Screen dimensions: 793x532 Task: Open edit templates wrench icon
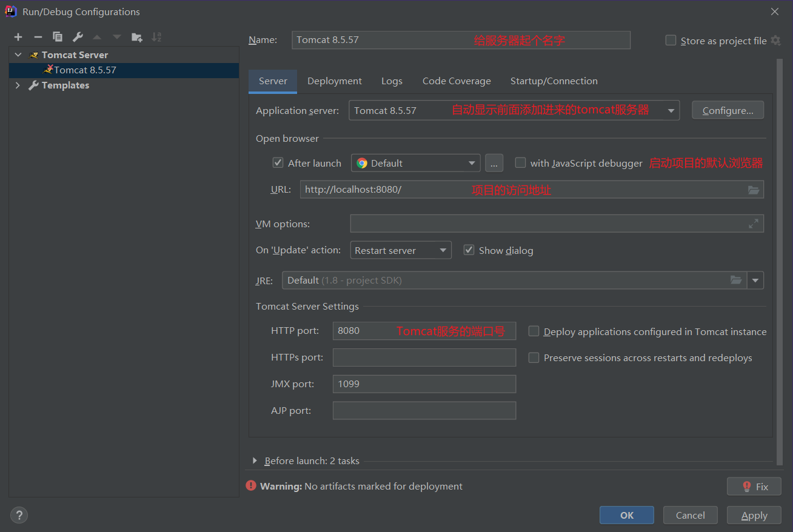coord(78,37)
